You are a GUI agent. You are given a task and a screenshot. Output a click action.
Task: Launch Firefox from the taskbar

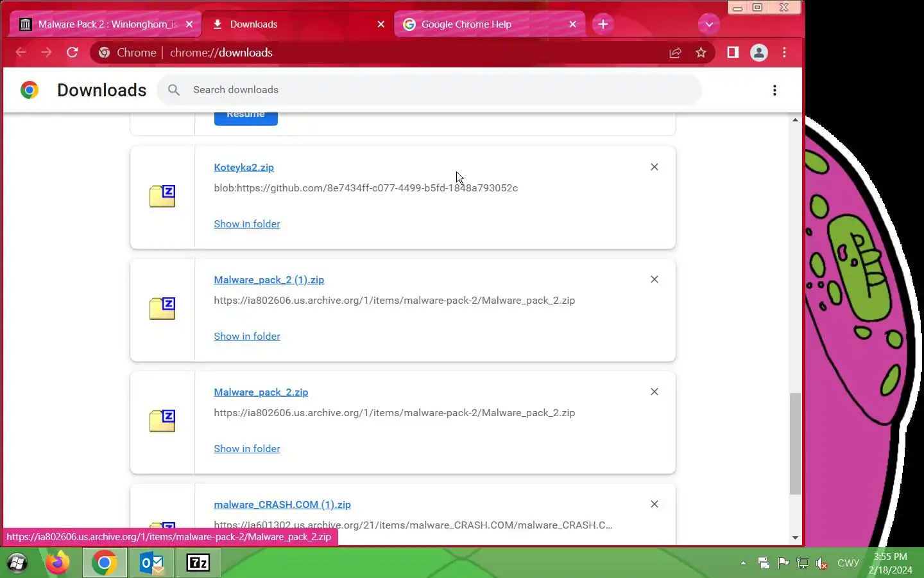(57, 563)
